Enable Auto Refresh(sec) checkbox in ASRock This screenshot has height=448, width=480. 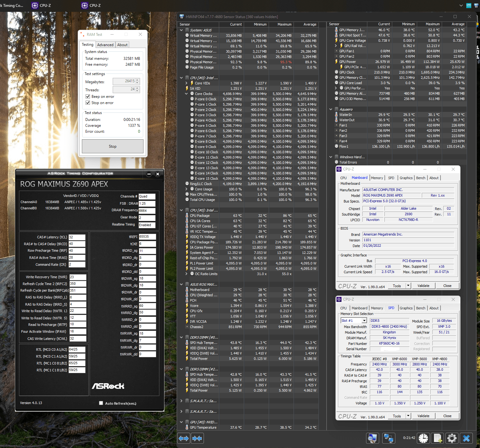[101, 403]
